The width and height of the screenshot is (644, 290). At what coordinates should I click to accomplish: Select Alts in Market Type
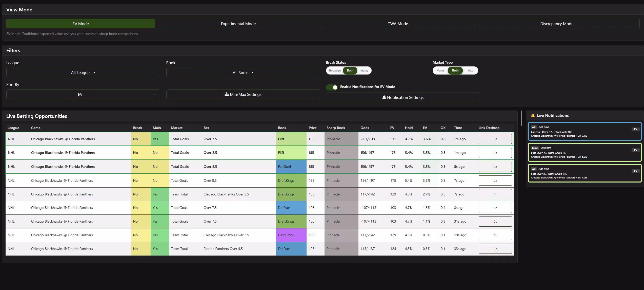point(470,70)
